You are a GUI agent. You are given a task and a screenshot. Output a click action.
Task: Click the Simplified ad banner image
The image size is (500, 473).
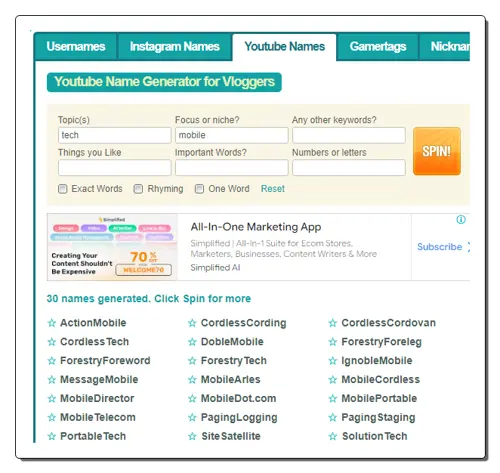click(112, 247)
